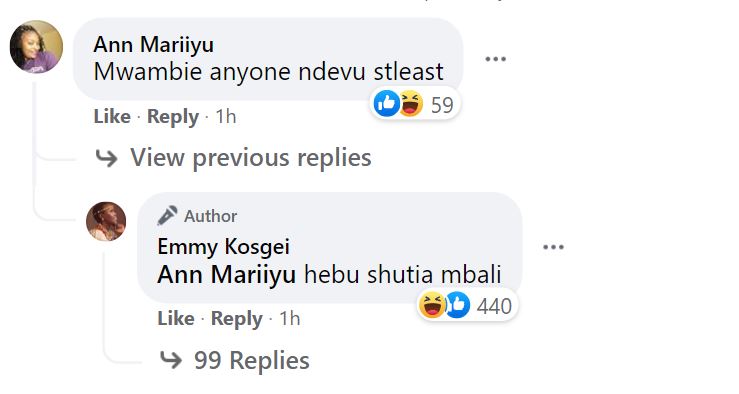Open Emmy Kosgei's name link
The image size is (739, 394).
pos(223,246)
